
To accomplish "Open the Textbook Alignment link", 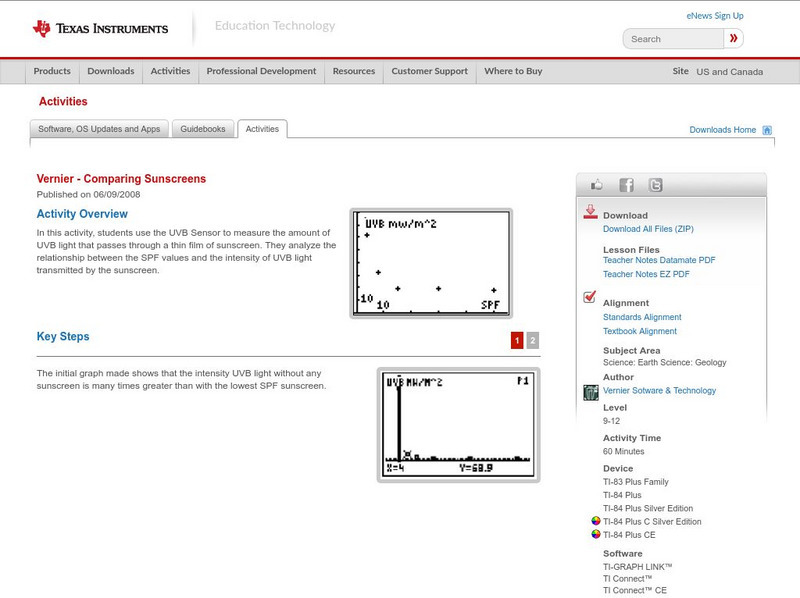I will 640,332.
